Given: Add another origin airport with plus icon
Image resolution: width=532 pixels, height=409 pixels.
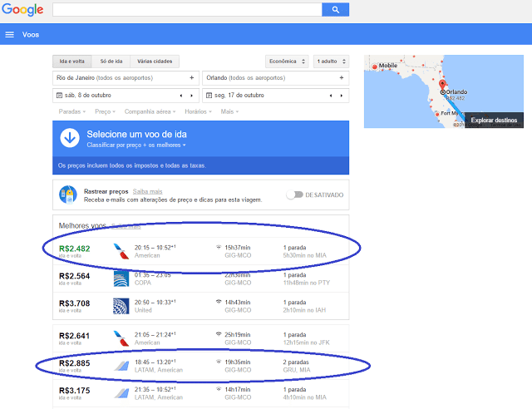Looking at the screenshot, I should pyautogui.click(x=192, y=78).
